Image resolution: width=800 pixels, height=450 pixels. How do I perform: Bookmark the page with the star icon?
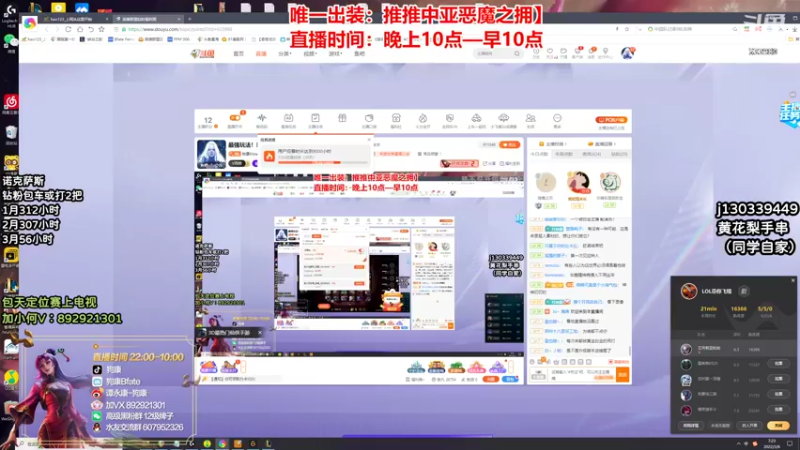click(x=102, y=30)
